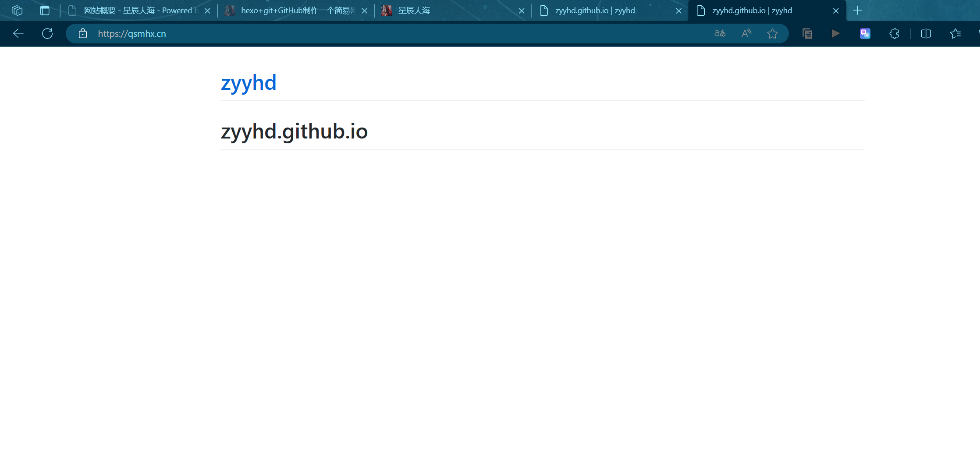
Task: Click the grey play media icon
Action: tap(836, 33)
